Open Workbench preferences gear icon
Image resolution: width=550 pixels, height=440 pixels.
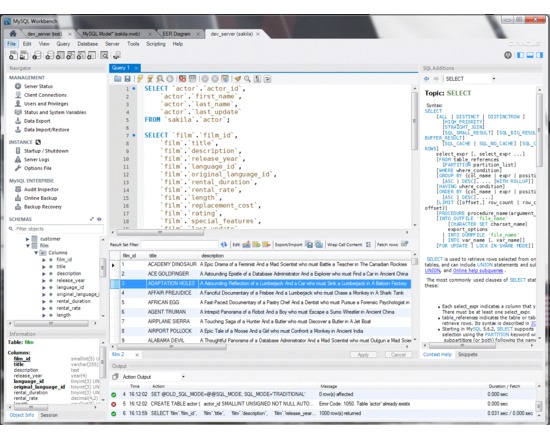click(x=508, y=55)
